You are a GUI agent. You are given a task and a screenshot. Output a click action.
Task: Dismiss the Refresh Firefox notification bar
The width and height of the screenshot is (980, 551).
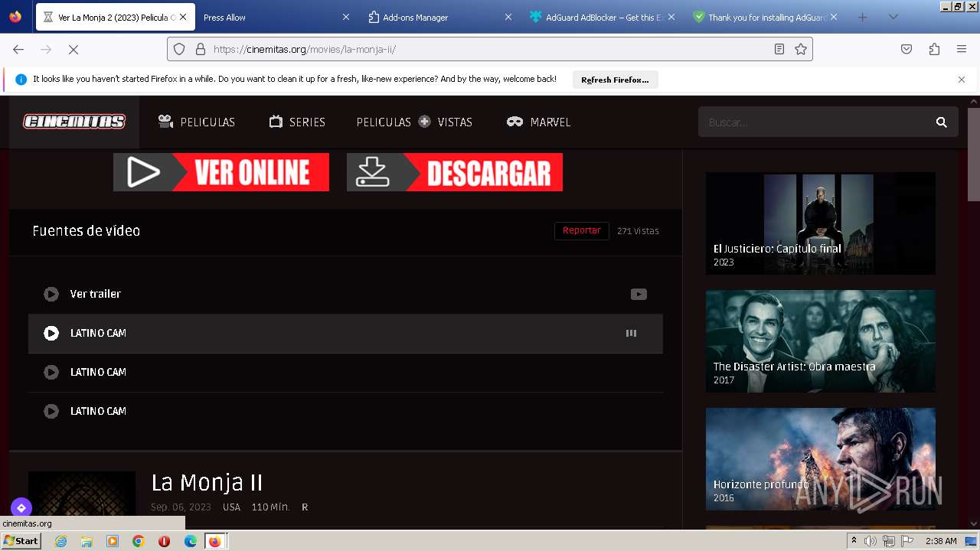[x=962, y=80]
